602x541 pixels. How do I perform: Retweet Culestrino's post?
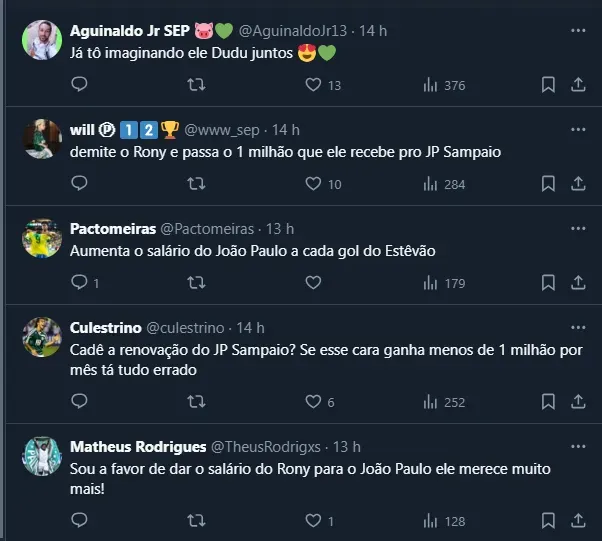coord(197,402)
